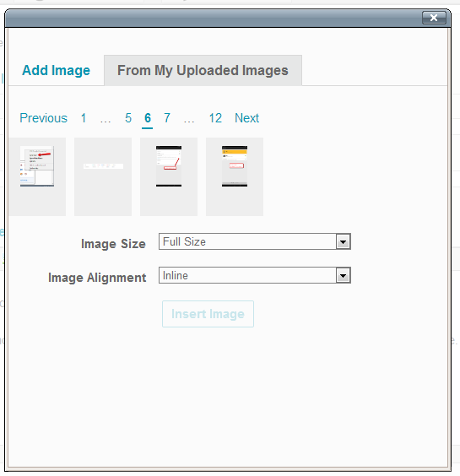Go to page 7 of uploaded images

click(166, 118)
